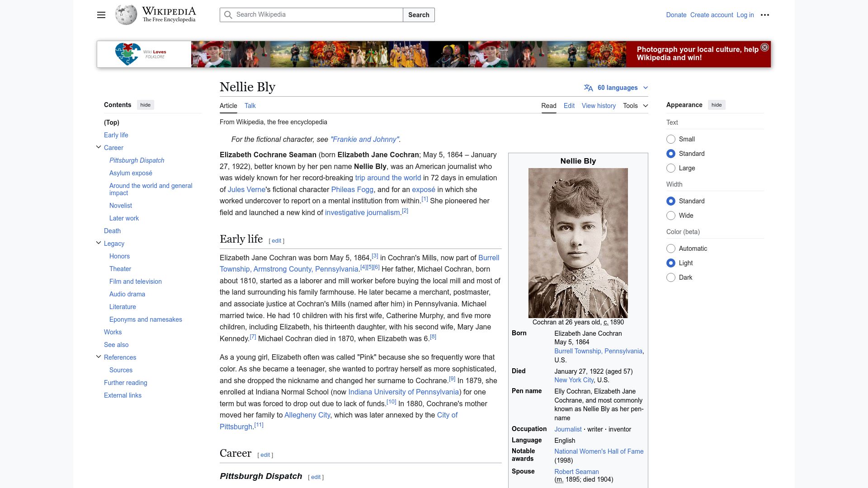The image size is (868, 488).
Task: Collapse the Career section in contents
Action: pyautogui.click(x=99, y=147)
